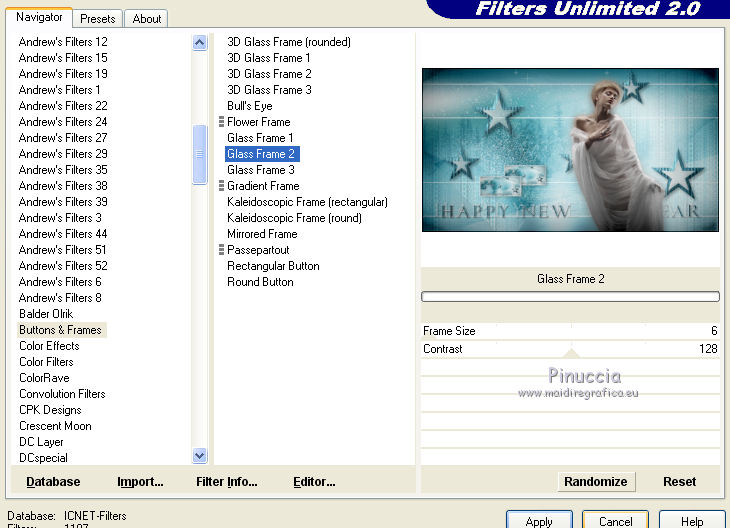
Task: Select Andrew's Filters 8 category
Action: pyautogui.click(x=60, y=298)
